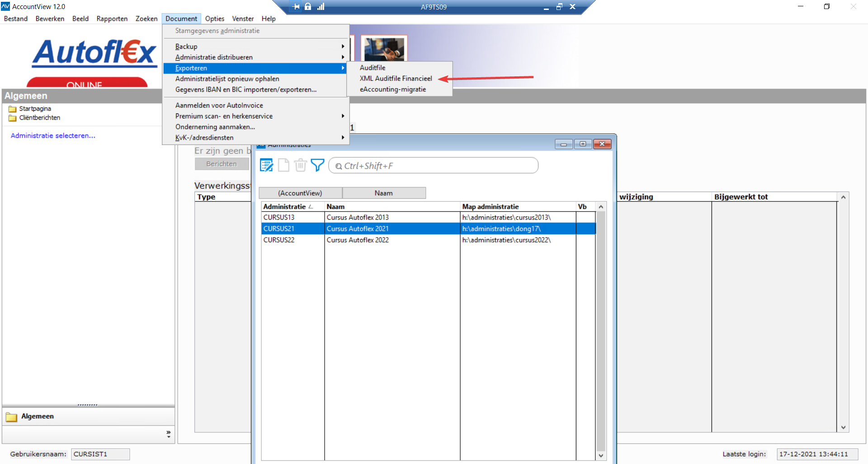Open the Opties menu
868x464 pixels.
point(215,19)
